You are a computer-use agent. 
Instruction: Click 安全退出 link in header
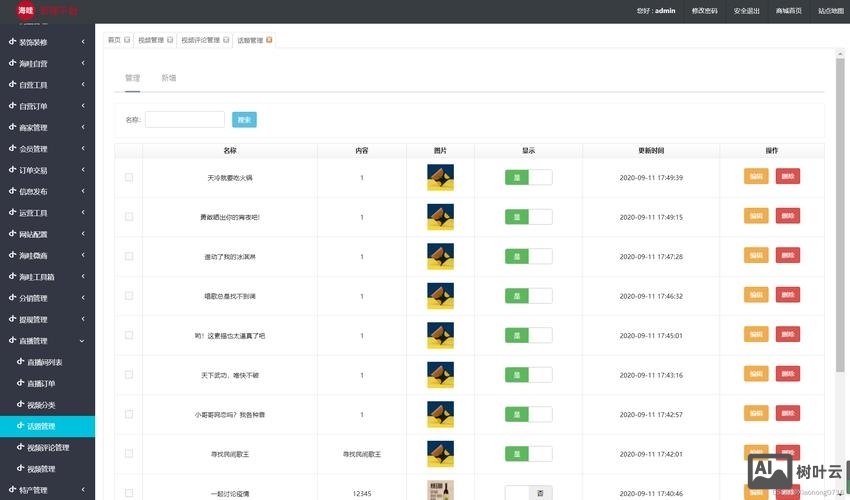coord(746,11)
